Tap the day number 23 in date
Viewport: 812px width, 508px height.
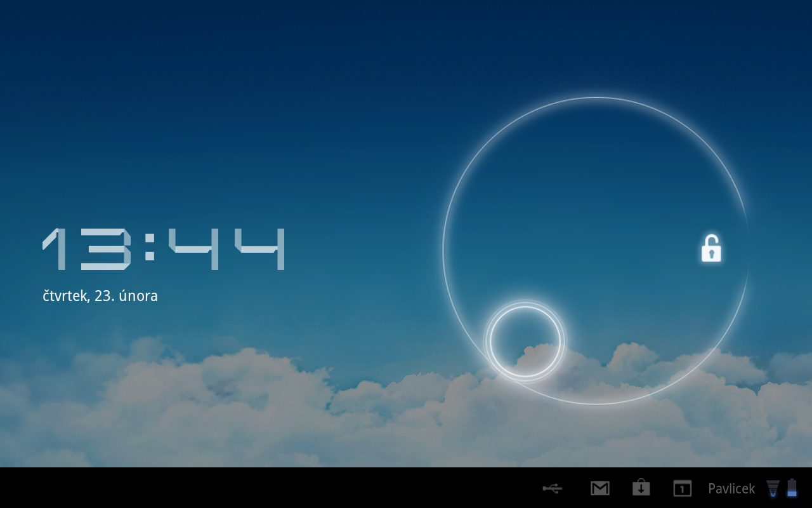[103, 296]
